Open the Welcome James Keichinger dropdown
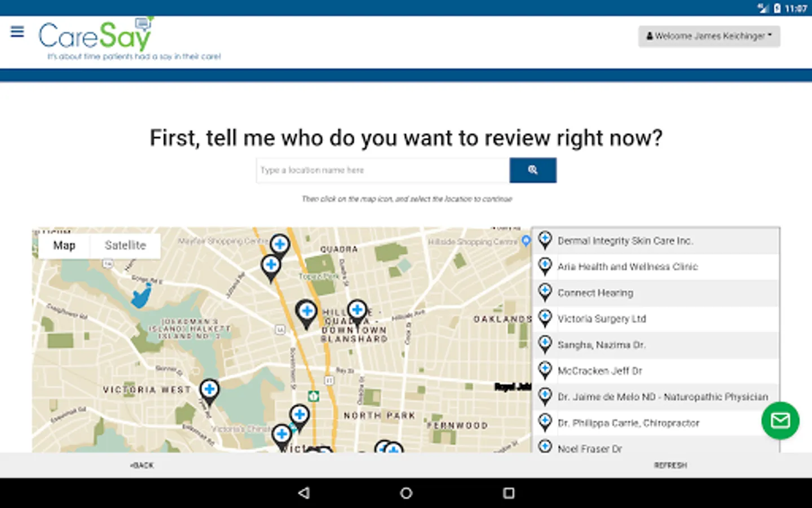Image resolution: width=812 pixels, height=508 pixels. point(709,36)
